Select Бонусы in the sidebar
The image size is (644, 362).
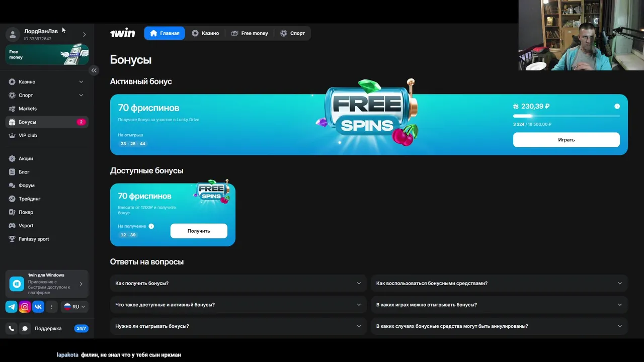pos(47,122)
